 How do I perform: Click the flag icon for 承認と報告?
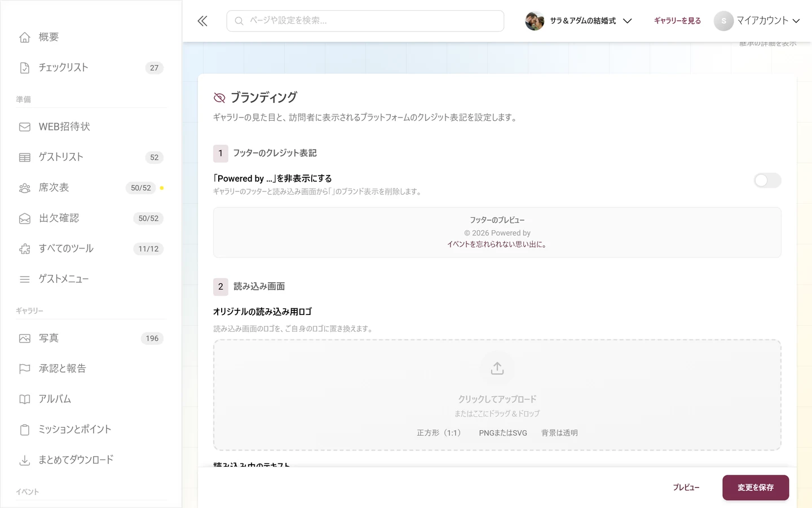pos(25,369)
